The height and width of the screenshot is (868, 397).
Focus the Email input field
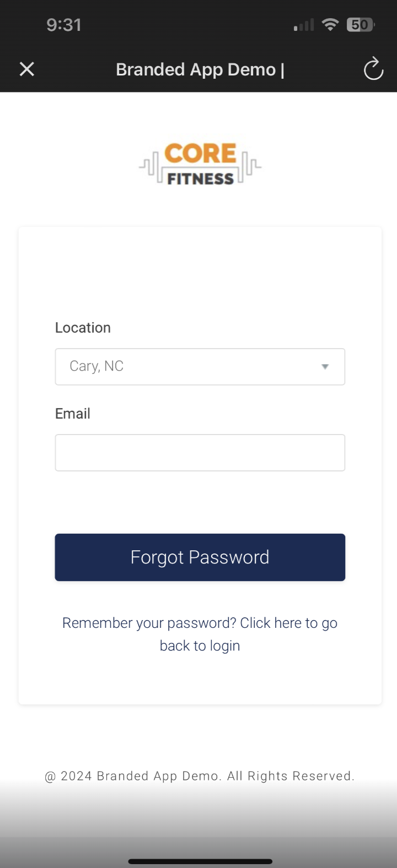click(x=200, y=453)
